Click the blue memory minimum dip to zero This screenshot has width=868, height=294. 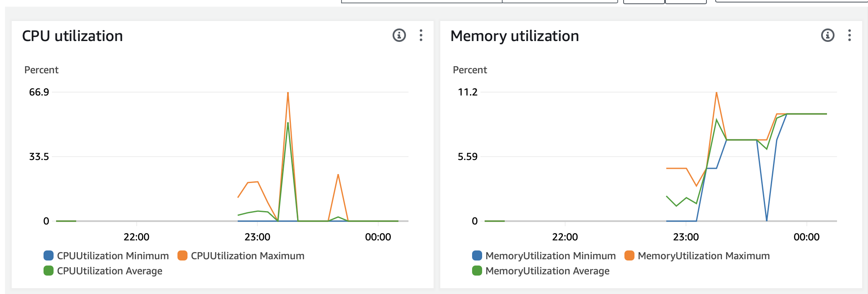click(x=767, y=220)
